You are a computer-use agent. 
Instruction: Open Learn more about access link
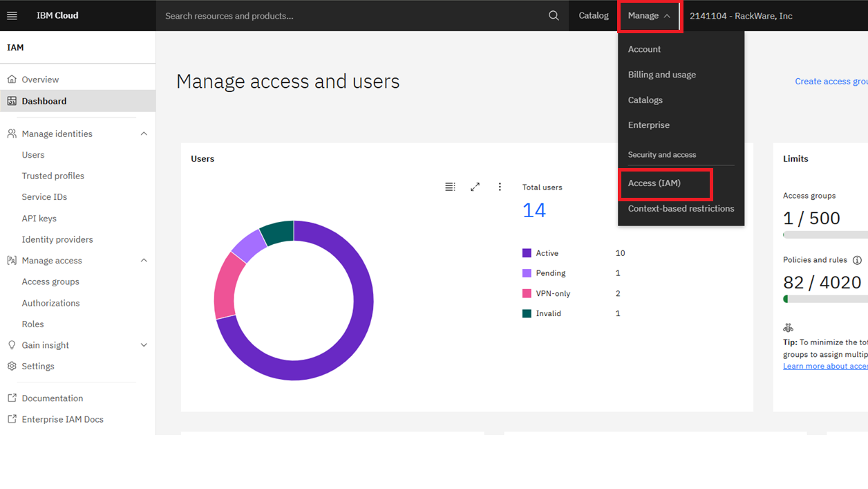point(825,366)
